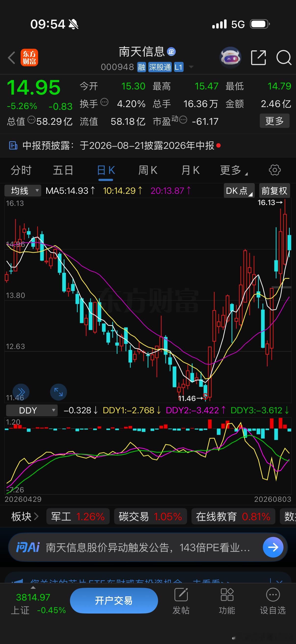Tap the blue arrow send button
The width and height of the screenshot is (296, 644).
[273, 547]
